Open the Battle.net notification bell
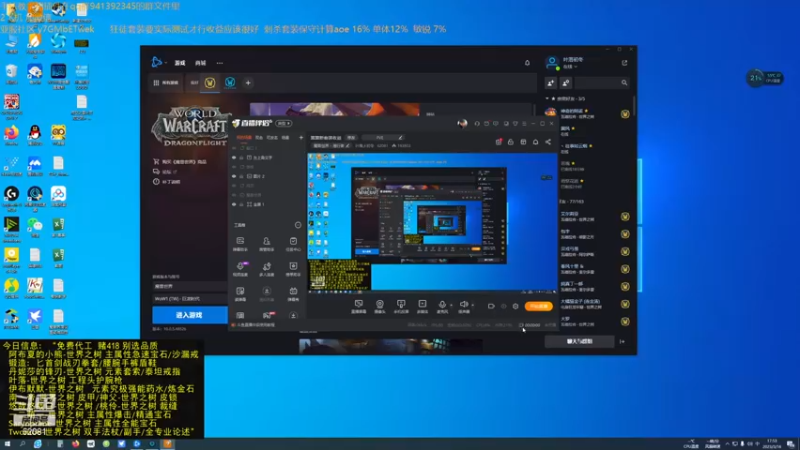 [x=527, y=63]
